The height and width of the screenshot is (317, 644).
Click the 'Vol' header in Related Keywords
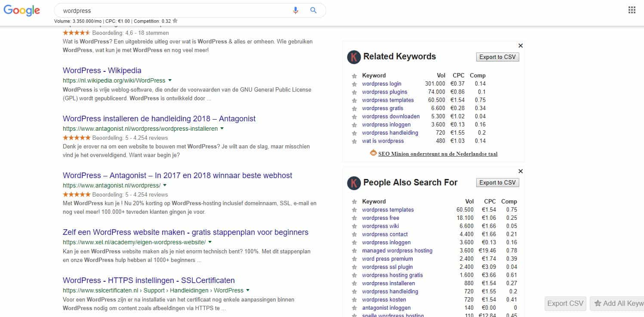click(441, 76)
